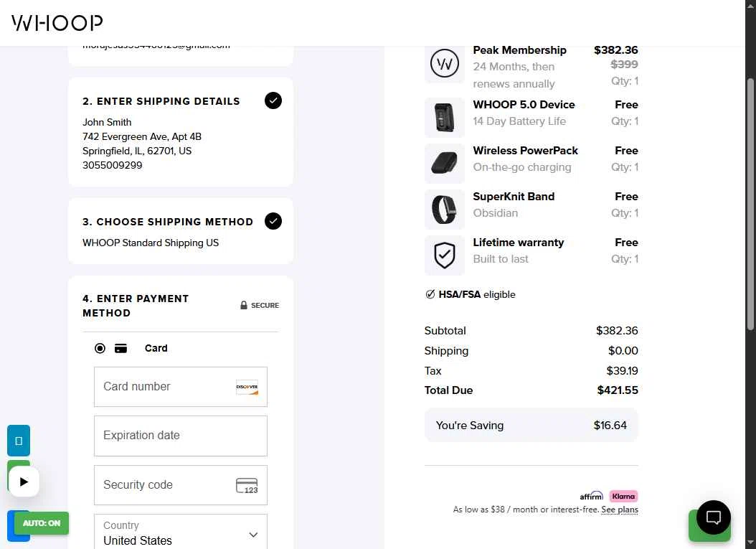
Task: Click the credit card icon beside Card
Action: click(121, 348)
